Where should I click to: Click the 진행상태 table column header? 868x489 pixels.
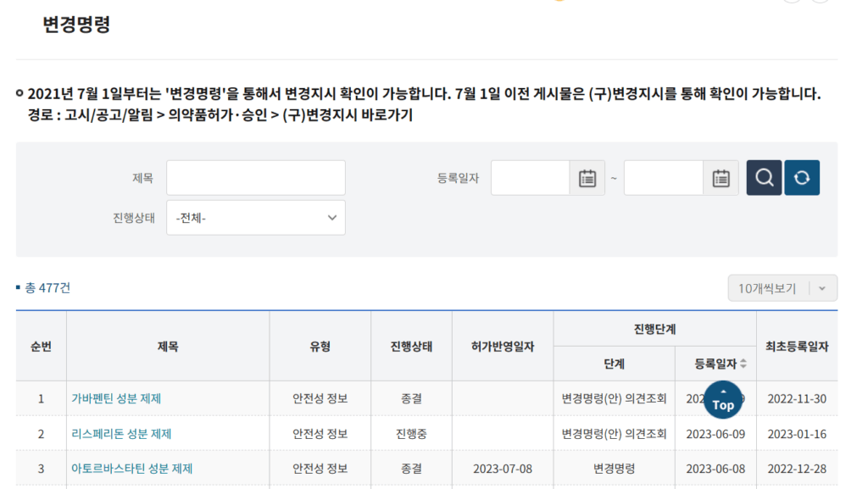(x=411, y=347)
